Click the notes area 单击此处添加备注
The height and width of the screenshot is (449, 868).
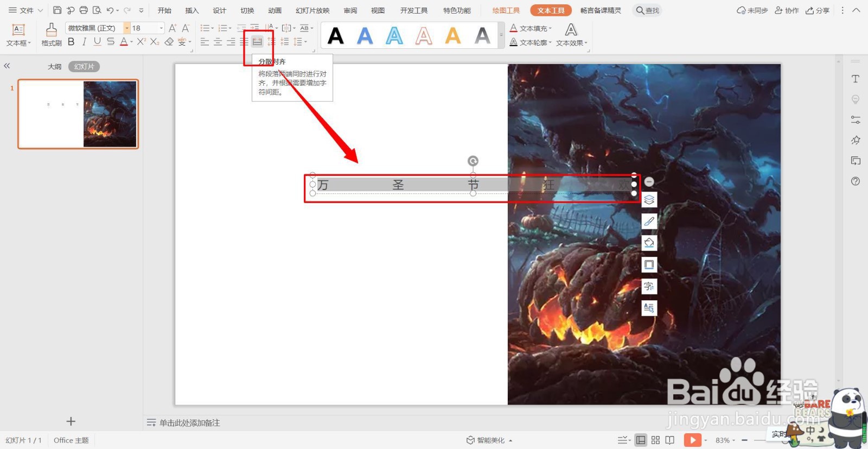click(190, 422)
